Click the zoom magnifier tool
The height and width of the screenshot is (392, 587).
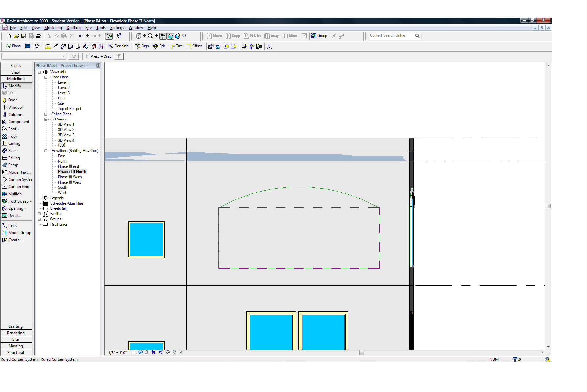[x=150, y=36]
